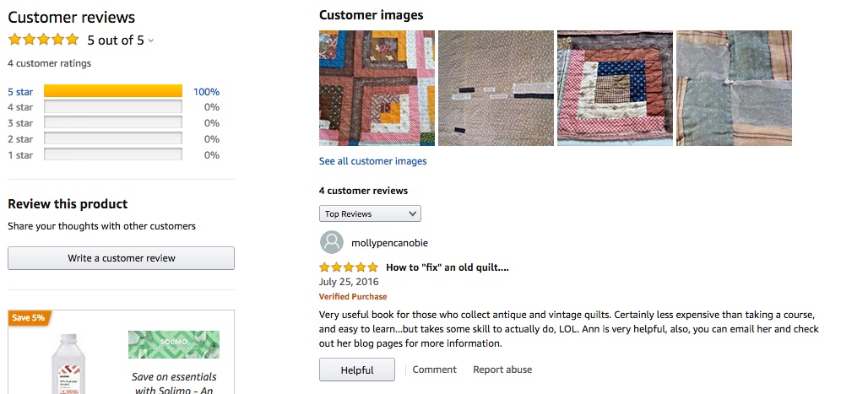Click the 5 star yellow rating bar
868x394 pixels.
(113, 91)
